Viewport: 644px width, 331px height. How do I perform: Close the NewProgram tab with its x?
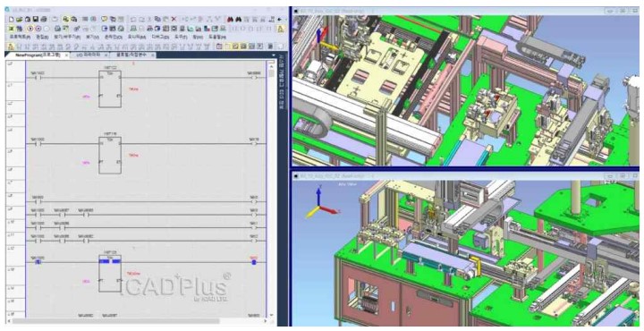point(65,55)
